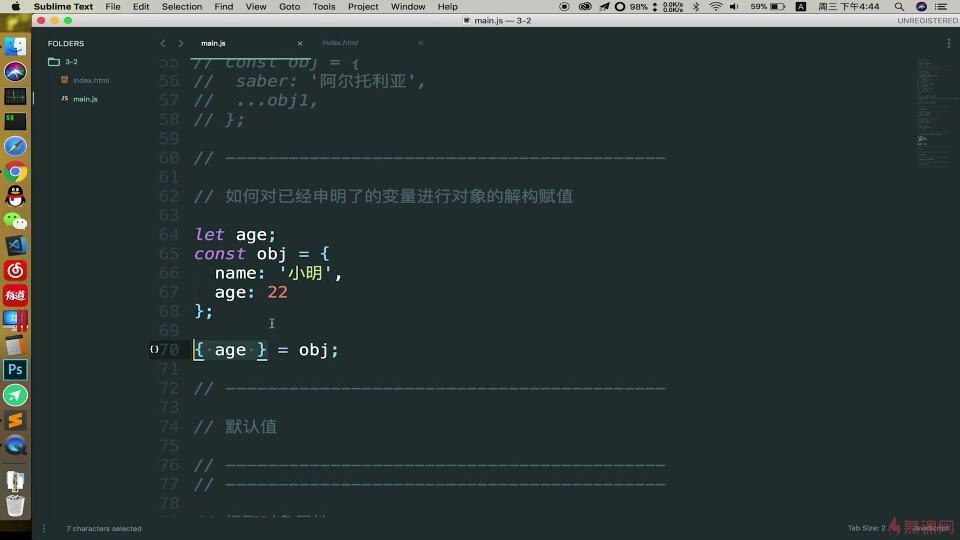Open the Sublime Text application menu
Screen dimensions: 960x540
tap(63, 7)
